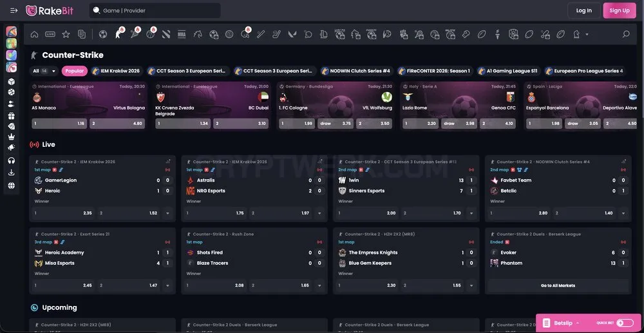Click the Game | Provider search field
Viewport: 644px width, 333px height.
tap(155, 11)
